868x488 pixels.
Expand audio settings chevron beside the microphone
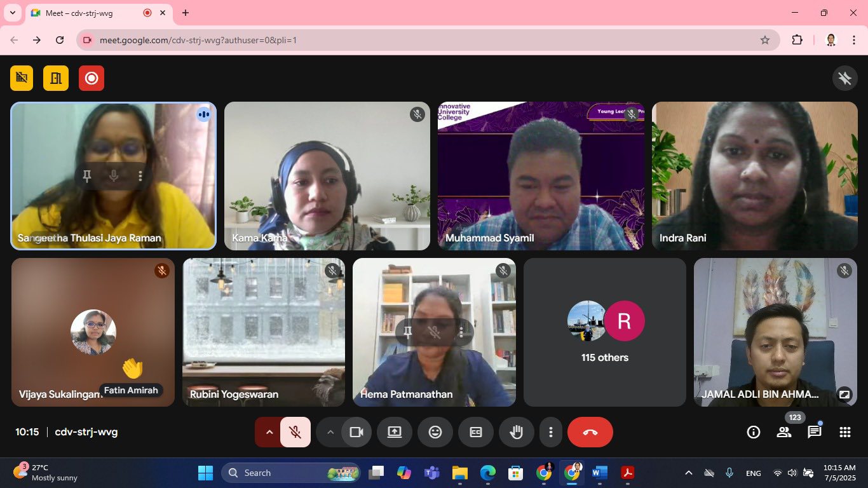(x=269, y=432)
